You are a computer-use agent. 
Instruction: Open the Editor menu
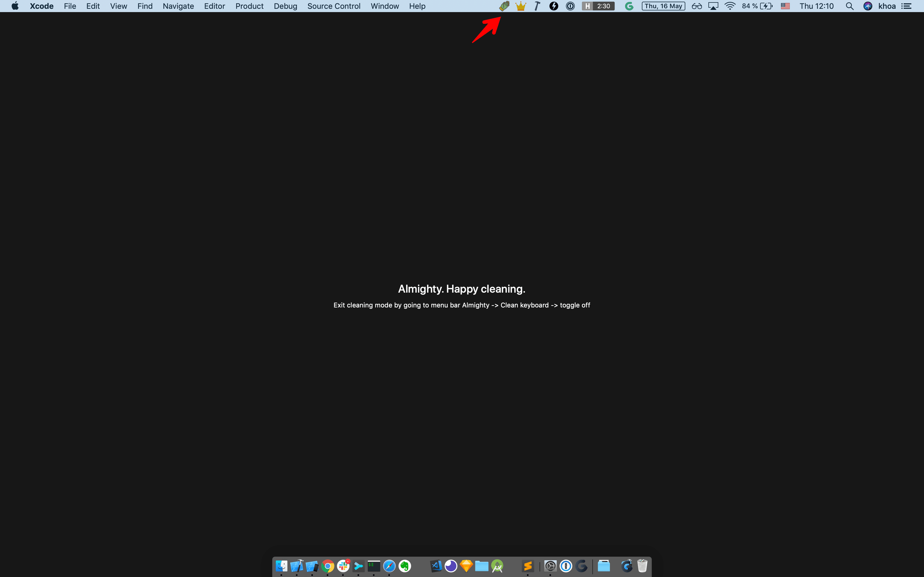tap(215, 6)
